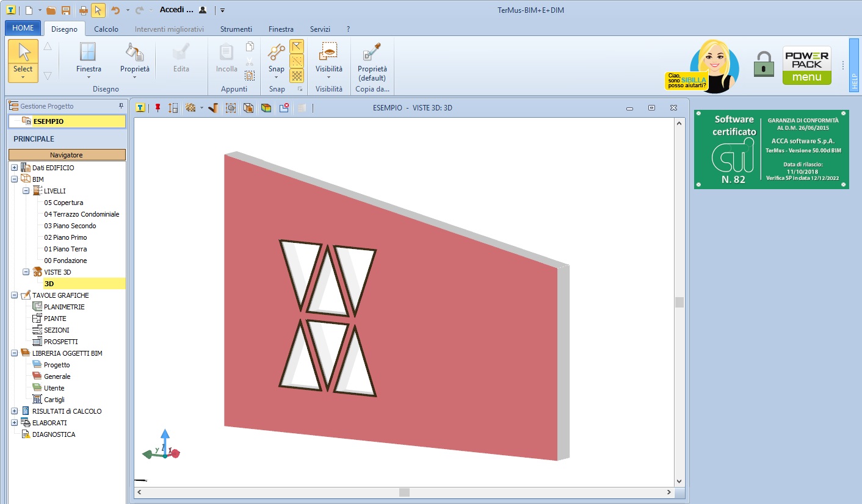
Task: Collapse the LIVELLI tree node
Action: click(26, 191)
